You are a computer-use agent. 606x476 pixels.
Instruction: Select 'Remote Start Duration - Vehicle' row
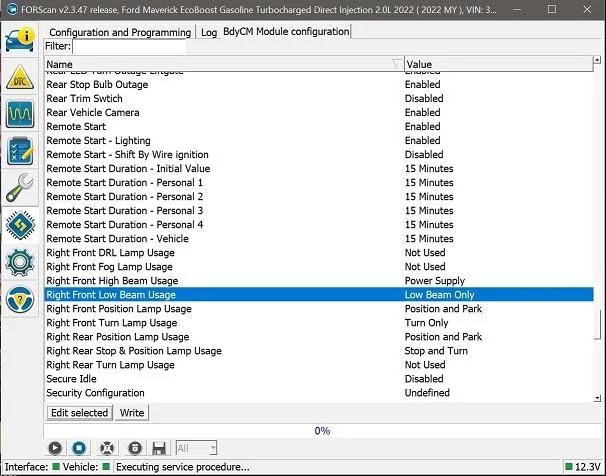319,239
